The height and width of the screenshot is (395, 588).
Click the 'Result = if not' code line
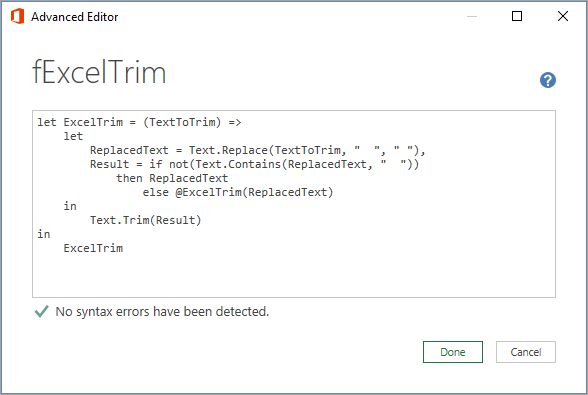coord(254,164)
